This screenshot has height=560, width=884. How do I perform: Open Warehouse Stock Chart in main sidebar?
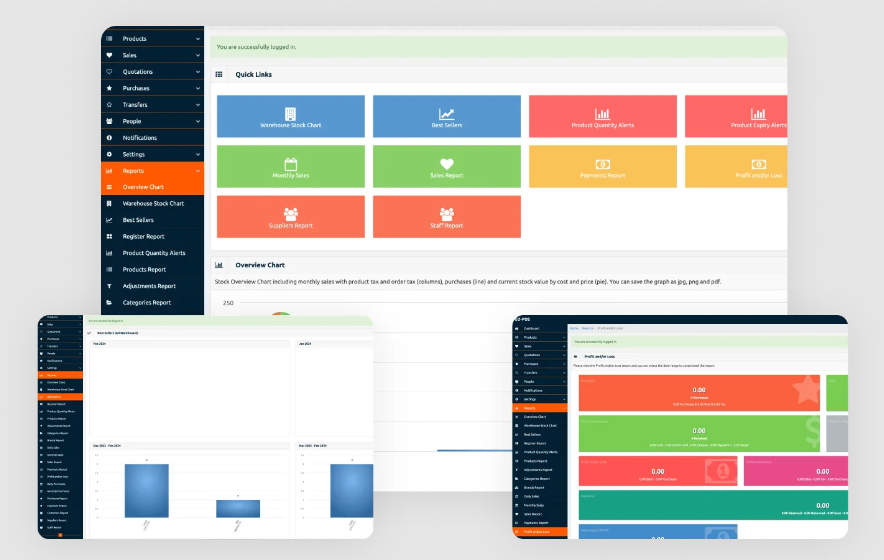[x=152, y=203]
